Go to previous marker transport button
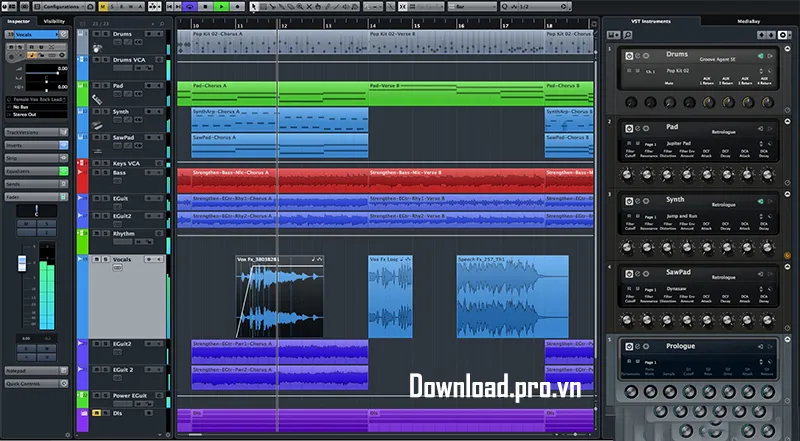This screenshot has width=800, height=441. (170, 7)
